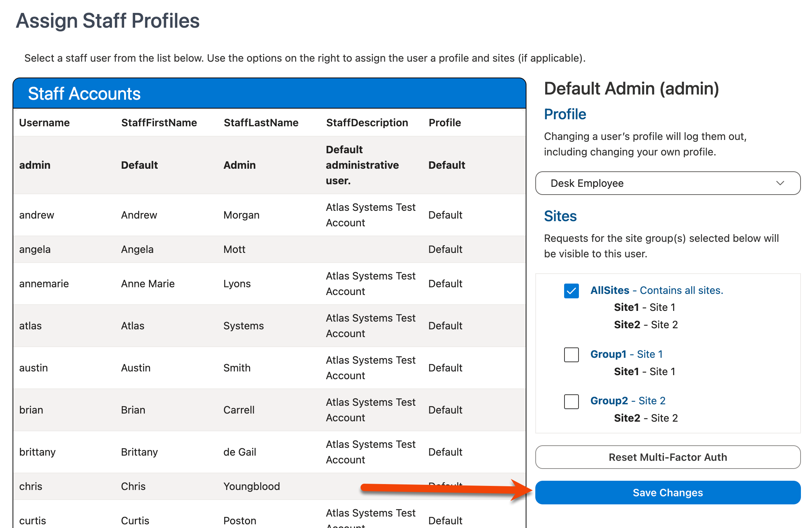Click the profile dropdown chevron arrow
This screenshot has width=812, height=528.
pos(780,183)
